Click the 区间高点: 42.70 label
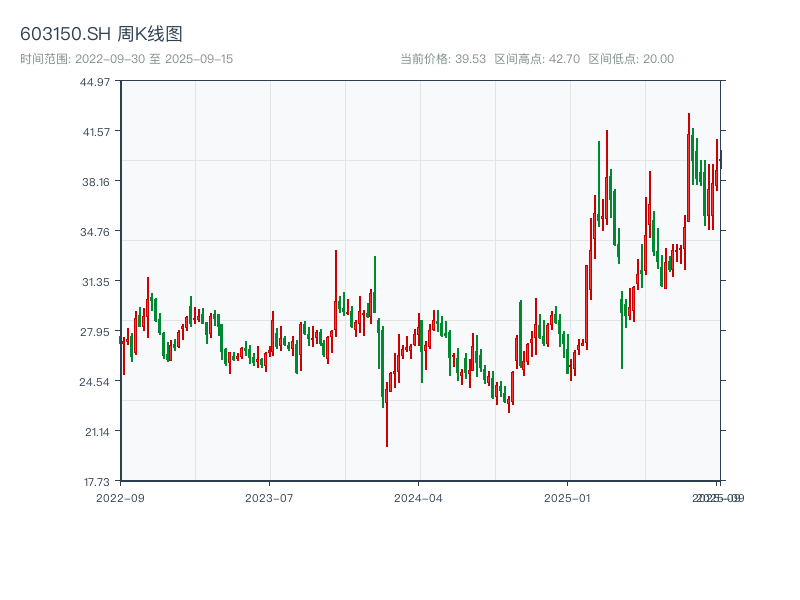 point(537,59)
